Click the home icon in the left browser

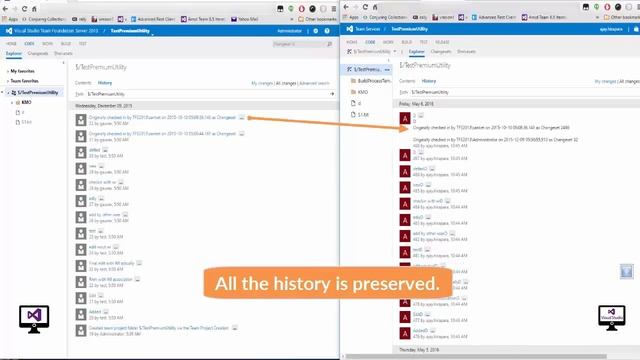pos(34,8)
